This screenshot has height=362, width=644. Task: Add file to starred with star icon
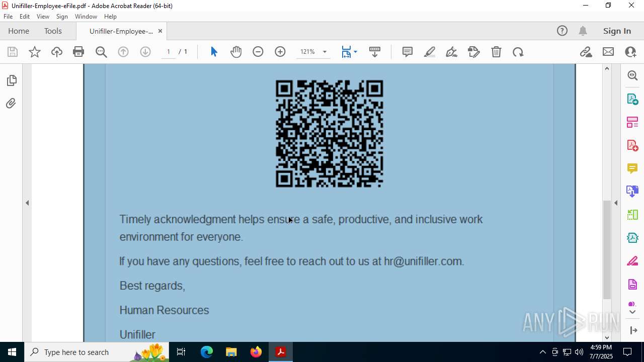point(35,52)
